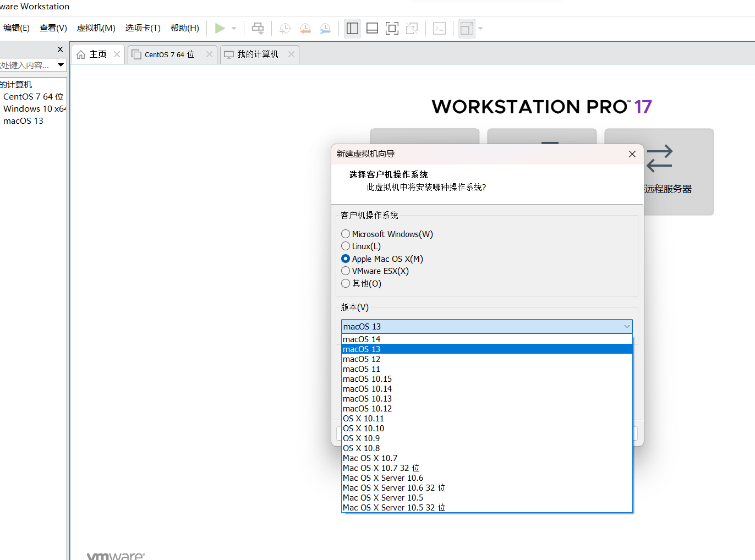Image resolution: width=755 pixels, height=560 pixels.
Task: Click the stretch guest display icon
Action: click(x=467, y=29)
